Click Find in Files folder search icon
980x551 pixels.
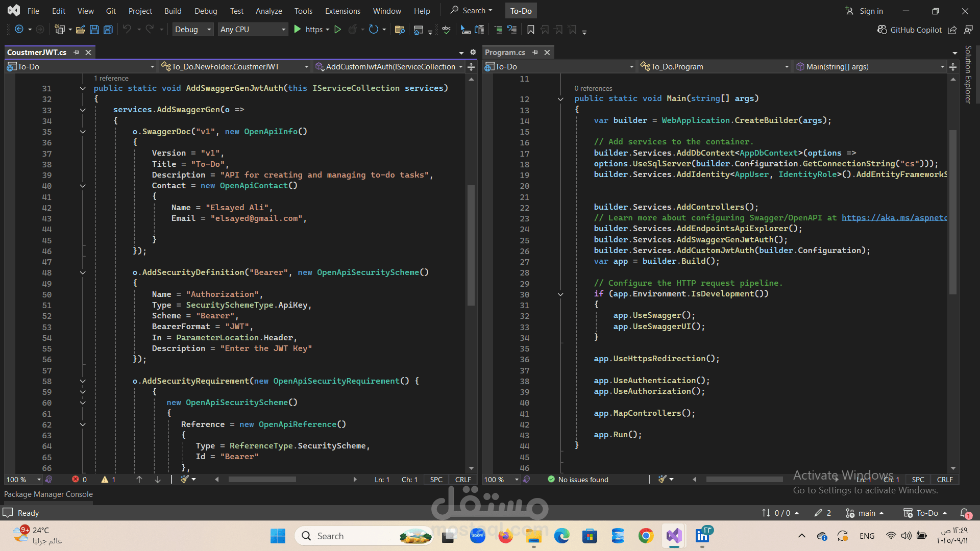(400, 30)
